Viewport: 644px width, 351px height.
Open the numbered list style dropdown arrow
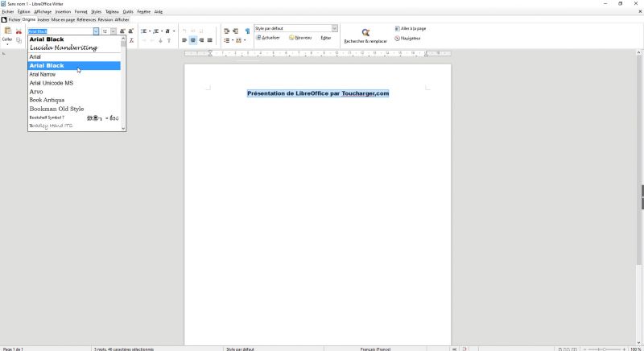[x=162, y=31]
